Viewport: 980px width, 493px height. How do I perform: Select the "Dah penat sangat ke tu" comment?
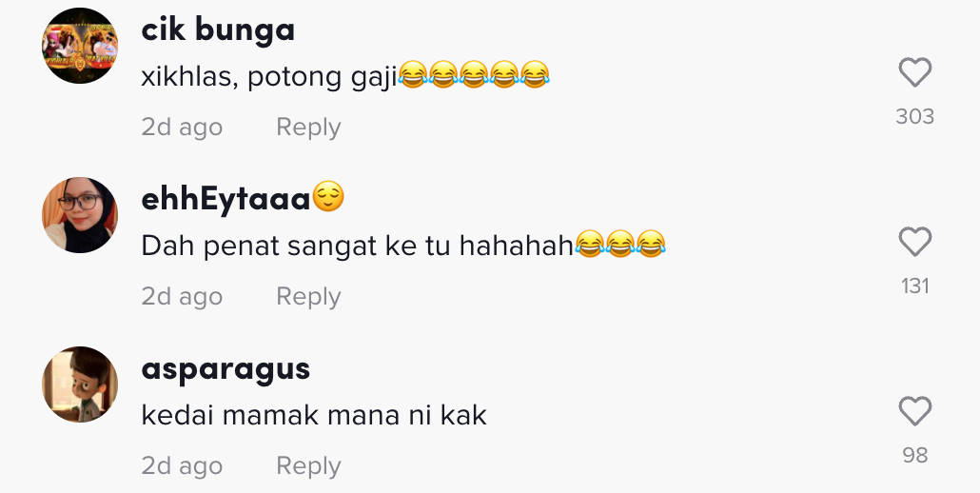[x=357, y=246]
